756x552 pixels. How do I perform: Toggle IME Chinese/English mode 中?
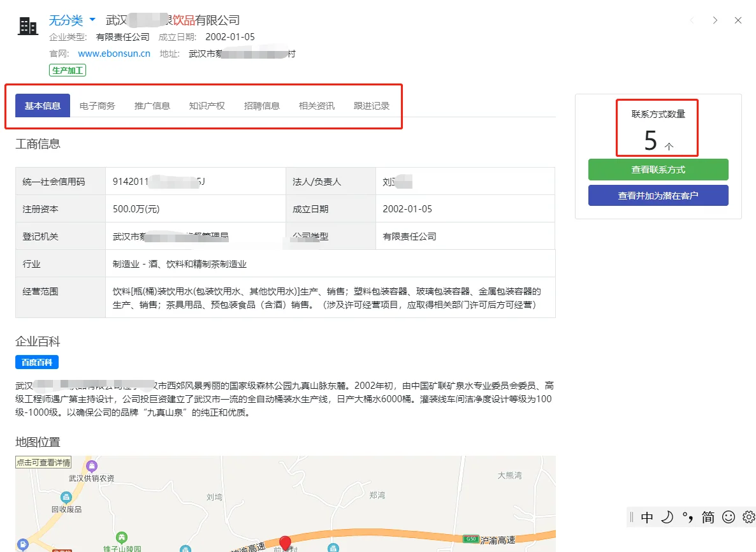[x=647, y=518]
